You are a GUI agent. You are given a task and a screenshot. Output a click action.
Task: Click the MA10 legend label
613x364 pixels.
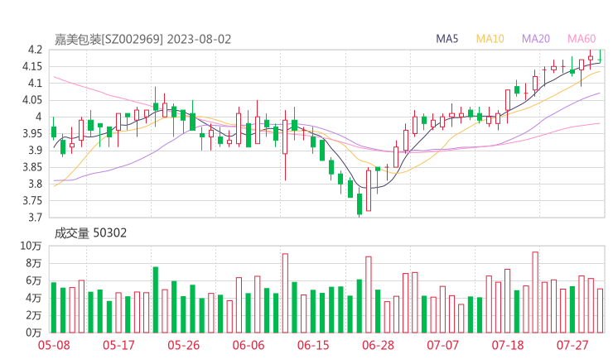click(490, 39)
